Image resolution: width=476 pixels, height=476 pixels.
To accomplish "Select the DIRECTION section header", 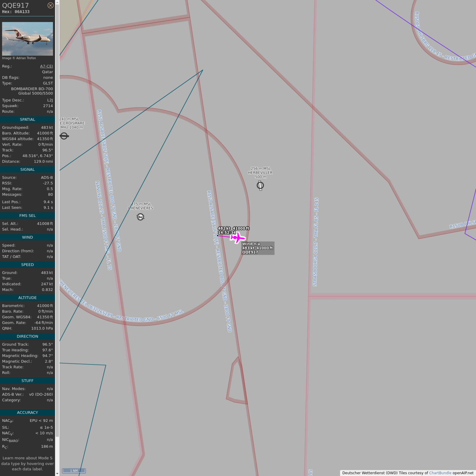I will (27, 337).
